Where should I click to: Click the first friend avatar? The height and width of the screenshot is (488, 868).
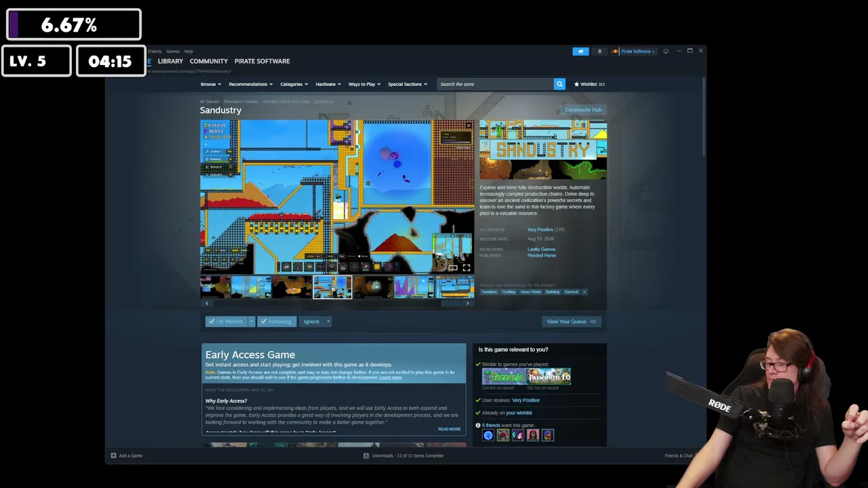point(488,435)
